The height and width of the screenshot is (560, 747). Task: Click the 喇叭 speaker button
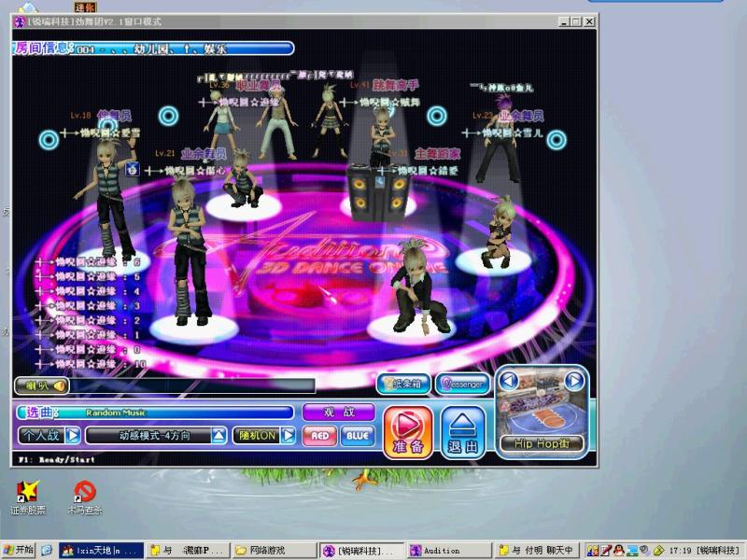click(x=41, y=385)
